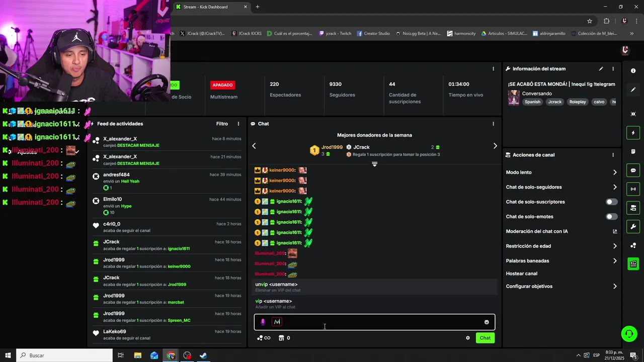Toggle Chat de solo-suscriptores switch

pos(611,202)
